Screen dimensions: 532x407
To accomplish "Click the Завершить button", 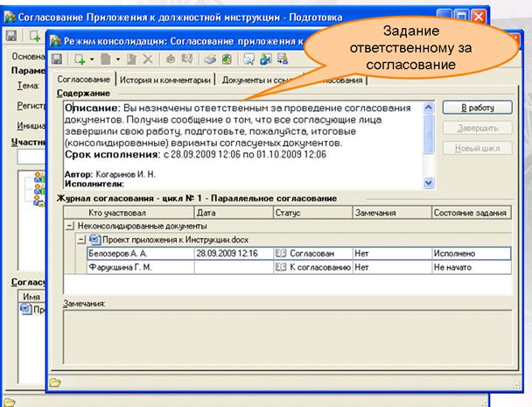I will click(x=478, y=128).
